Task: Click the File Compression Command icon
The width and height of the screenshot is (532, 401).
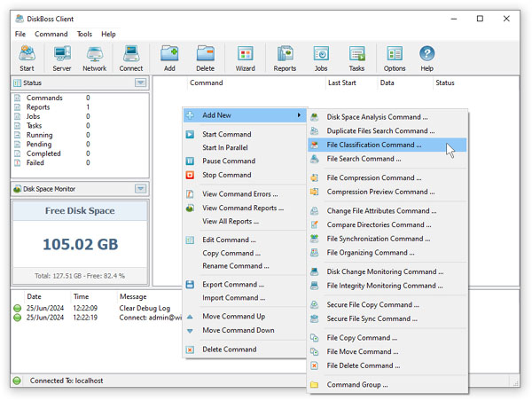Action: click(x=315, y=177)
